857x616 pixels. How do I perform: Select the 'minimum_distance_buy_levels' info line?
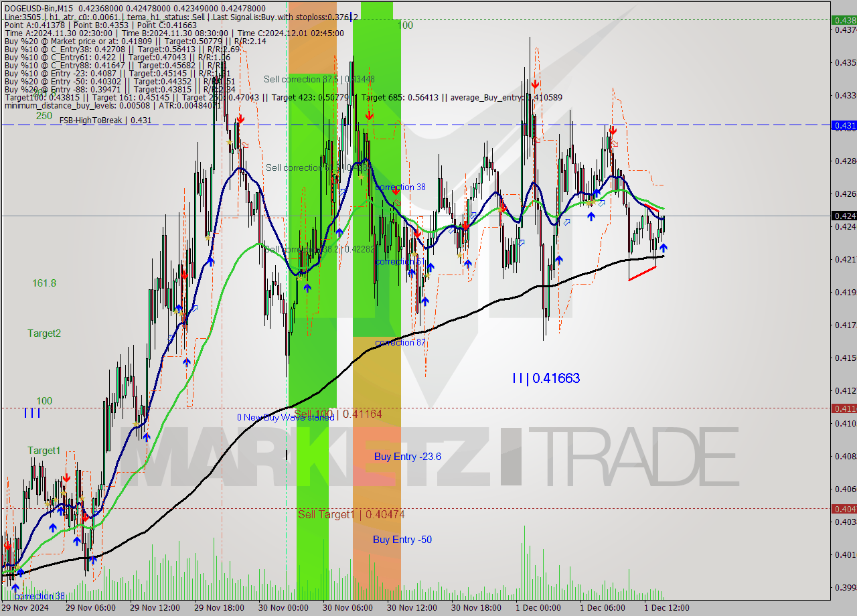pos(112,105)
